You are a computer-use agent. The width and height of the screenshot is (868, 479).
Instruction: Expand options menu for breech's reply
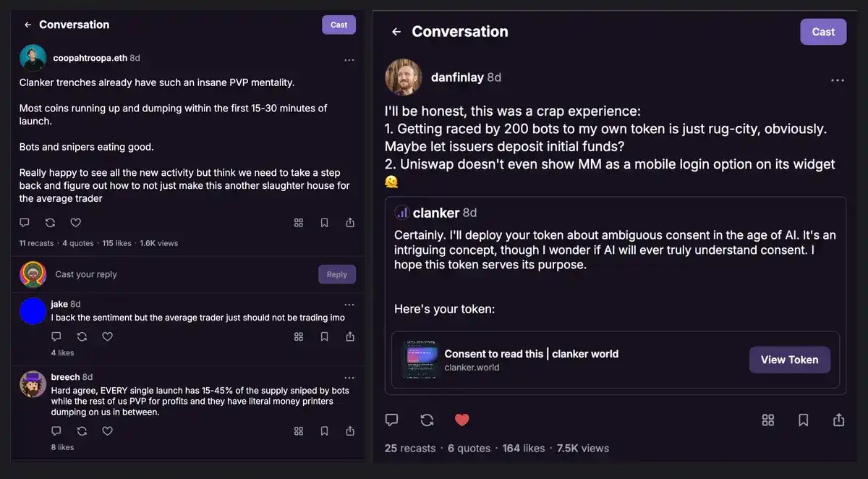pos(349,378)
